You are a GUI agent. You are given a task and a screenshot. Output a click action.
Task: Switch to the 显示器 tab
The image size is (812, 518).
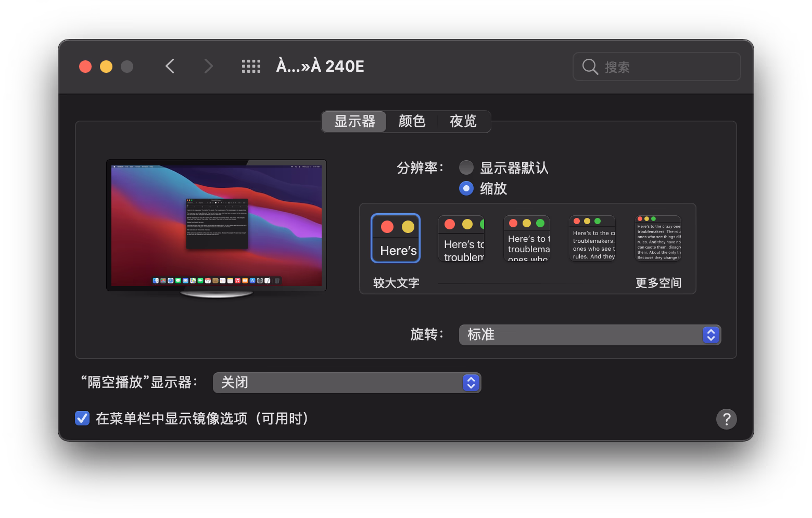(354, 122)
